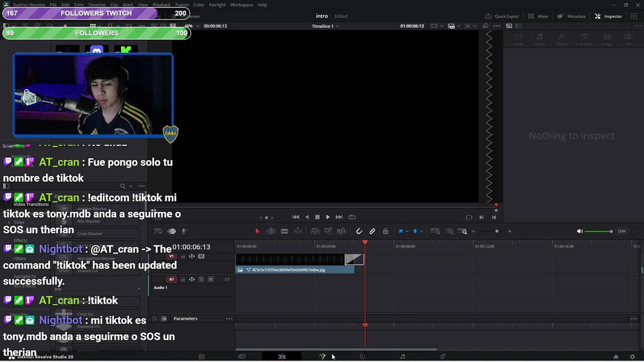Adjust the green monitor volume slider

tap(599, 231)
